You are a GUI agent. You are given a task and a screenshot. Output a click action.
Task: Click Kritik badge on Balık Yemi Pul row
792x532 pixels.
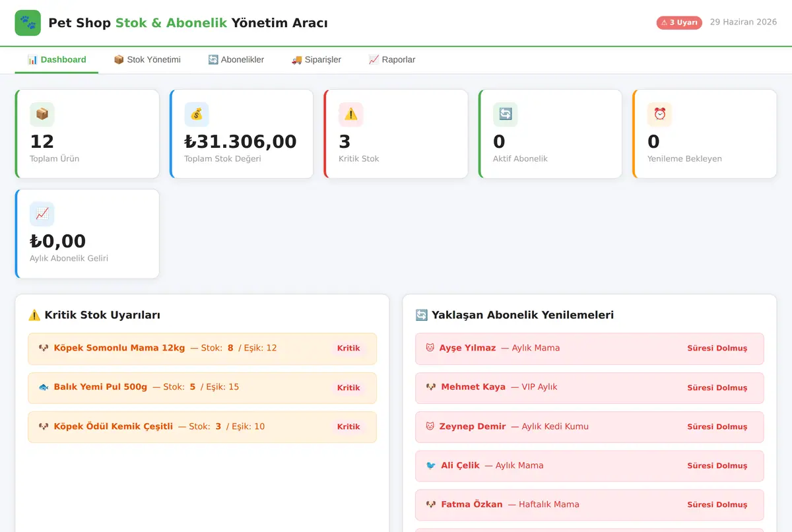pos(348,387)
